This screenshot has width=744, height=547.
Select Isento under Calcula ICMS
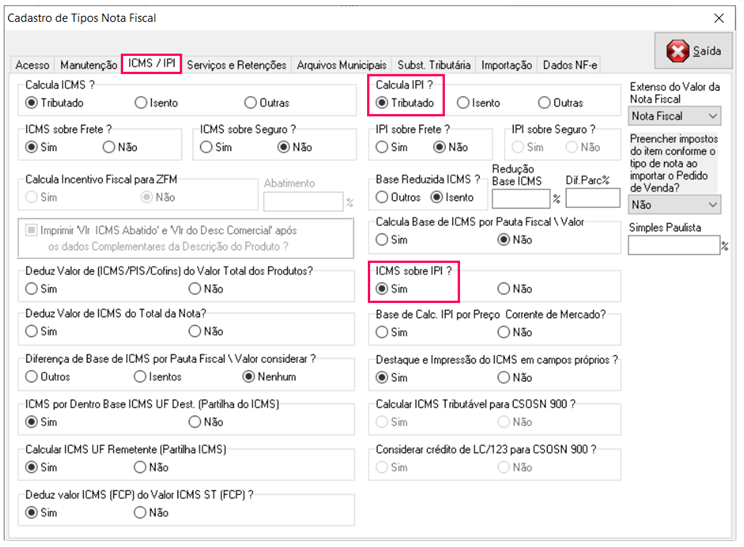(141, 103)
